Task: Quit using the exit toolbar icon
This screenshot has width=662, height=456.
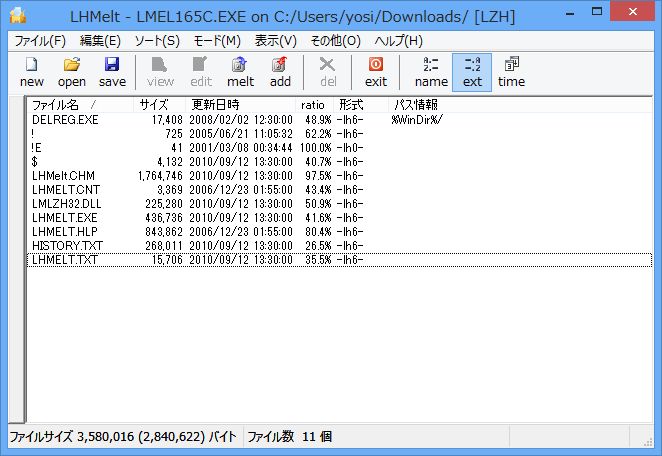Action: (376, 72)
